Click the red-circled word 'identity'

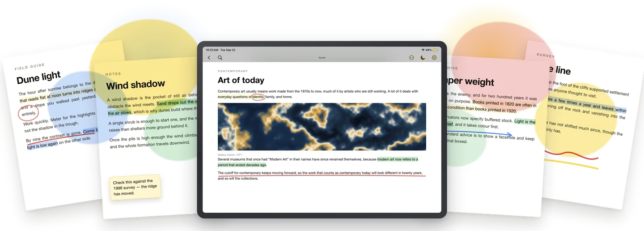coord(258,97)
